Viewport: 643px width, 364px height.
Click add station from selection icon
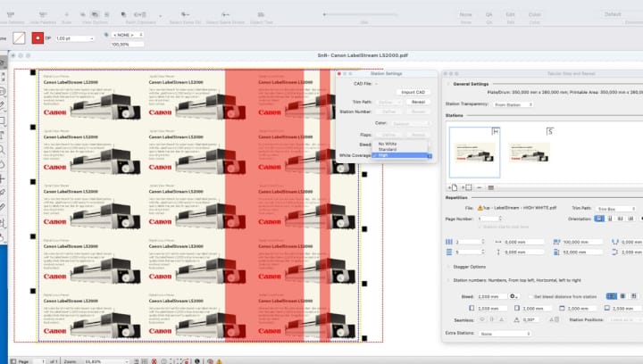click(x=467, y=187)
